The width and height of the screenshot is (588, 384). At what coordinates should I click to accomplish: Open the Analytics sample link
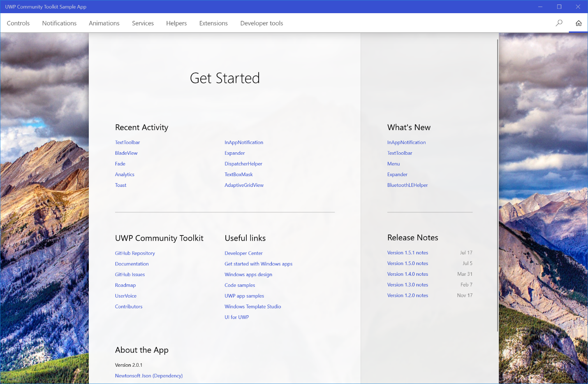pyautogui.click(x=125, y=175)
